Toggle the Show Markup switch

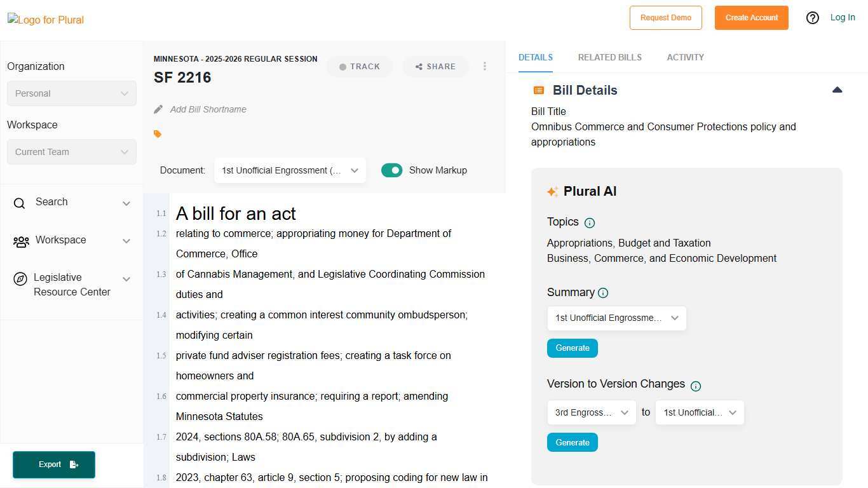tap(391, 170)
